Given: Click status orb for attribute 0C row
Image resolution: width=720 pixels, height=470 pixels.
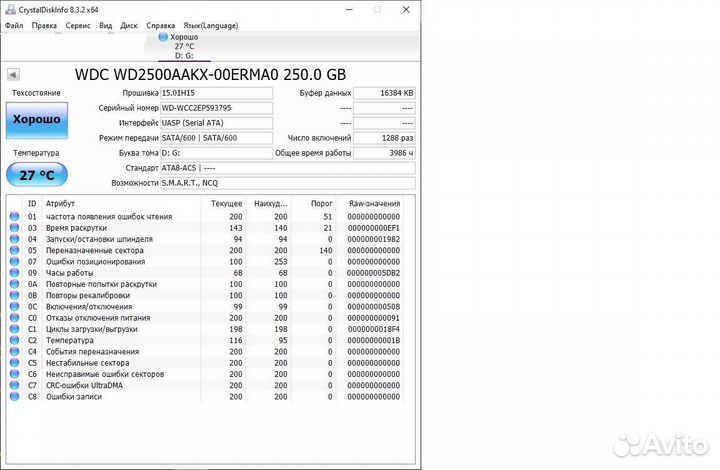Looking at the screenshot, I should pos(15,306).
